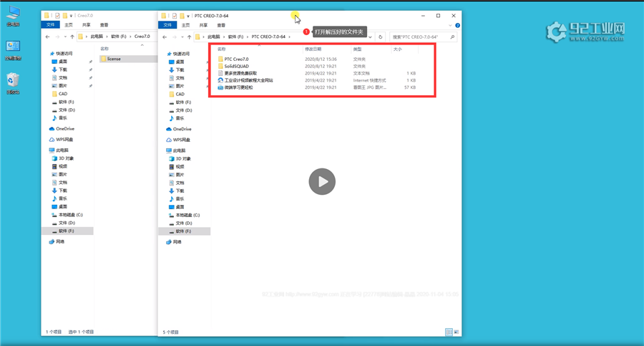The image size is (644, 346).
Task: Select 网络 in Creo7.0 window sidebar
Action: click(x=57, y=241)
